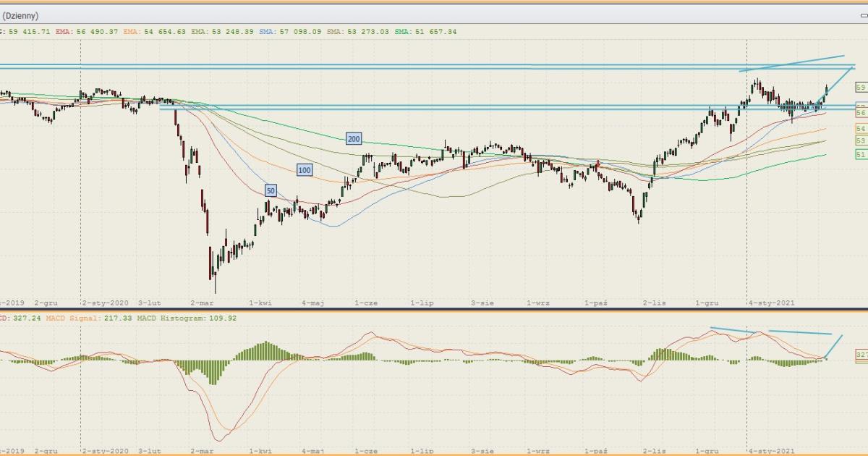Click the "50" moving average tag
868x456 pixels.
pos(271,190)
